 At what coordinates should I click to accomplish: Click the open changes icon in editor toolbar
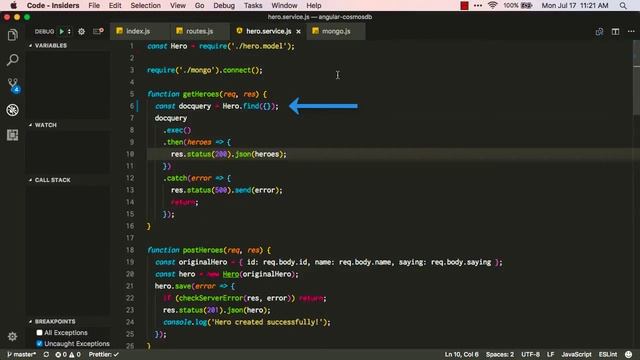[x=599, y=31]
